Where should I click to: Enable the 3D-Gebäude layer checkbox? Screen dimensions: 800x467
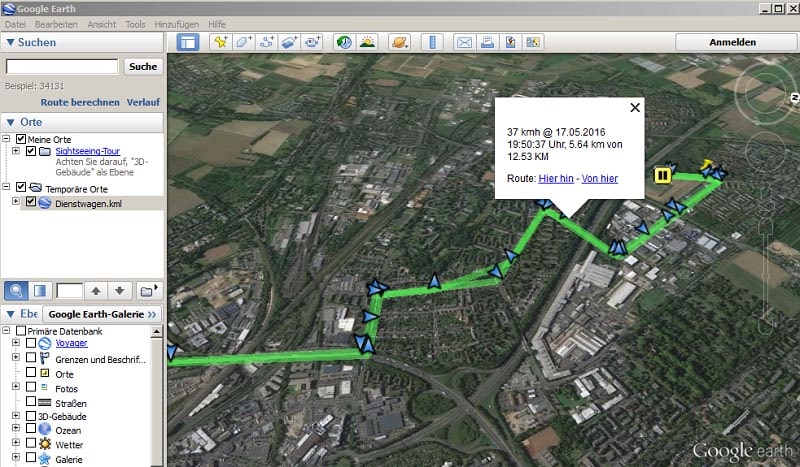click(31, 416)
